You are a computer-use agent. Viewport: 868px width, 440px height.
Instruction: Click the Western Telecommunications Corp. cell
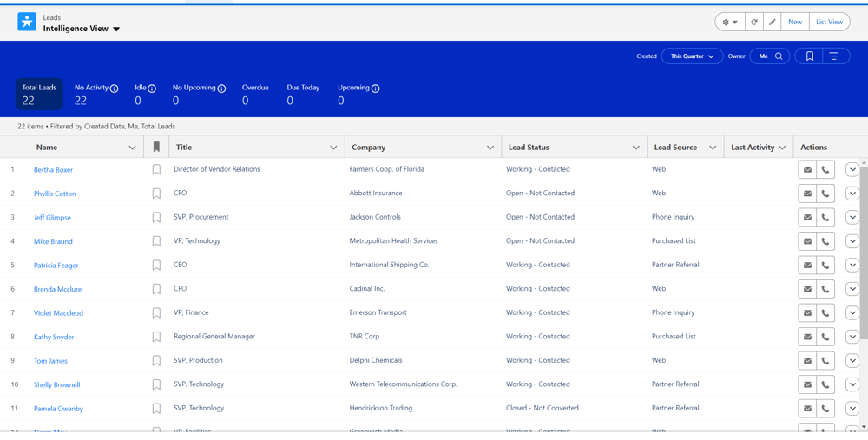click(403, 384)
